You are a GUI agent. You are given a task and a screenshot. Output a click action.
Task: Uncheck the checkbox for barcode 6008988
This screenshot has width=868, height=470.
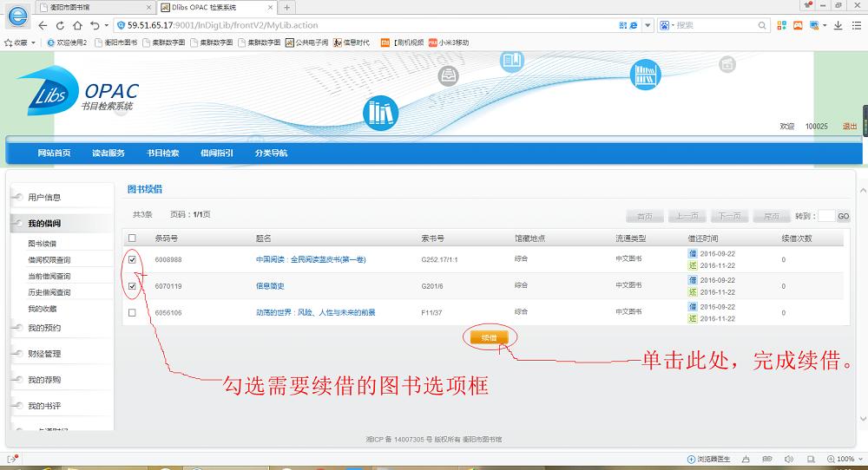pos(132,259)
